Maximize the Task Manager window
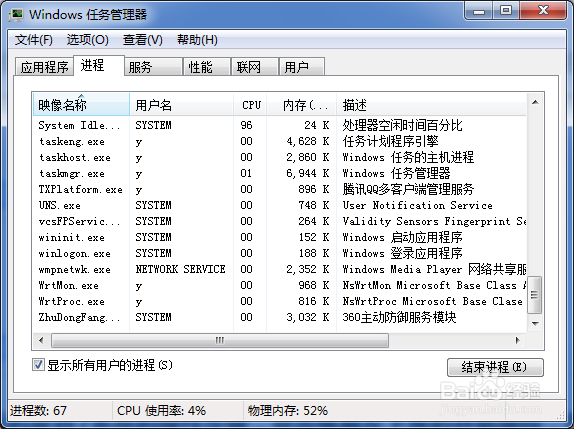Viewport: 574px width, 429px height. tap(506, 10)
